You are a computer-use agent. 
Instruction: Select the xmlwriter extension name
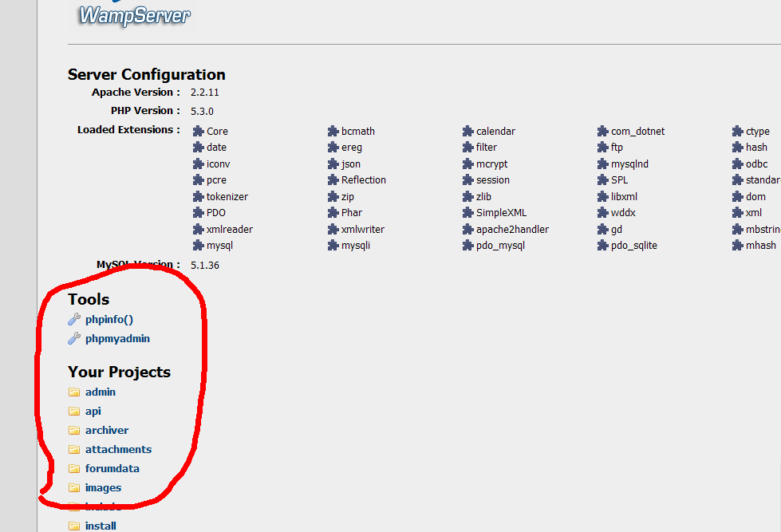[363, 229]
